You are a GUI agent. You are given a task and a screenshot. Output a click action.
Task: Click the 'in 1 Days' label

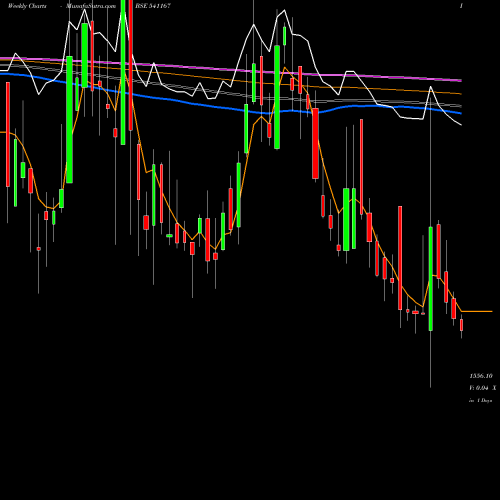(x=481, y=401)
